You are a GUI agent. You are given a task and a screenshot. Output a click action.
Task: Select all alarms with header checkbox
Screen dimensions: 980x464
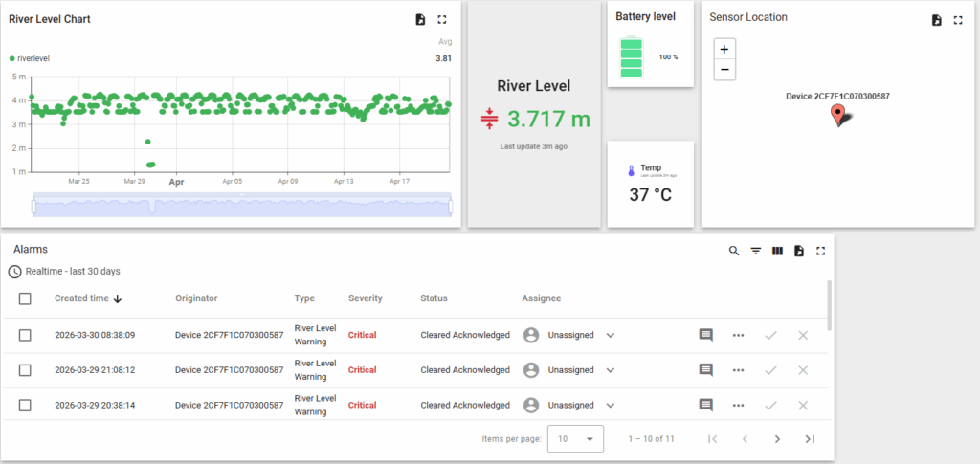click(25, 298)
